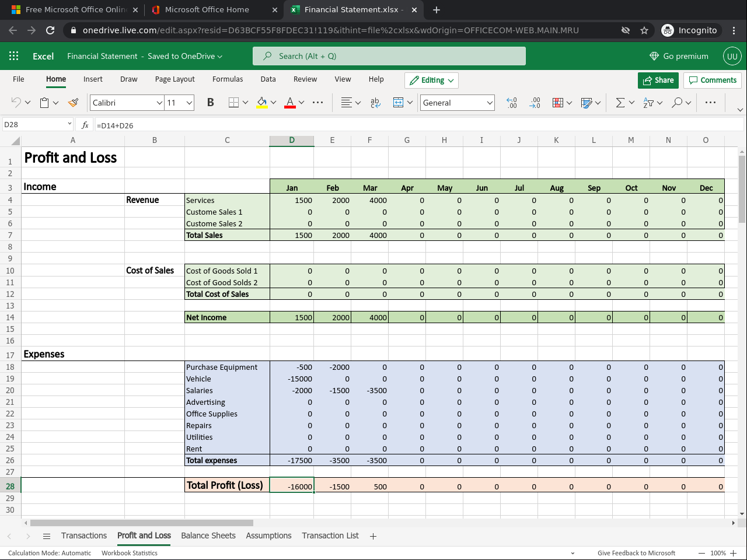Click the Bold formatting button
This screenshot has height=560, width=747.
pyautogui.click(x=210, y=103)
